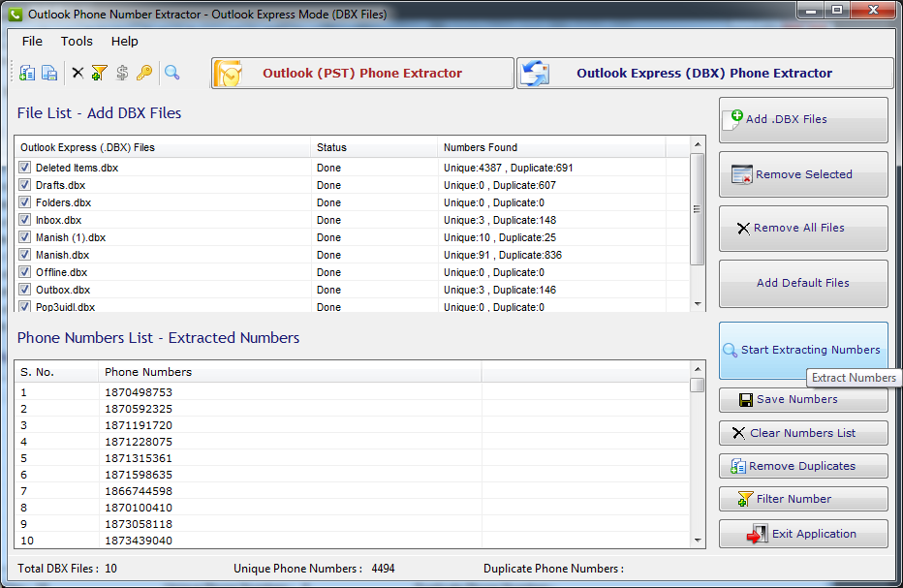Click the icon on Remove Selected button
The height and width of the screenshot is (588, 903).
pos(742,174)
